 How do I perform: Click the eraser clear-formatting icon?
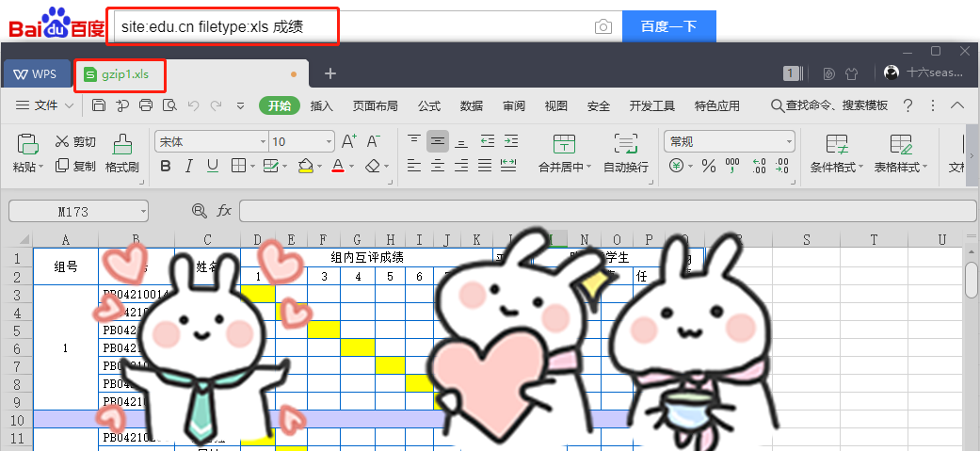(373, 166)
